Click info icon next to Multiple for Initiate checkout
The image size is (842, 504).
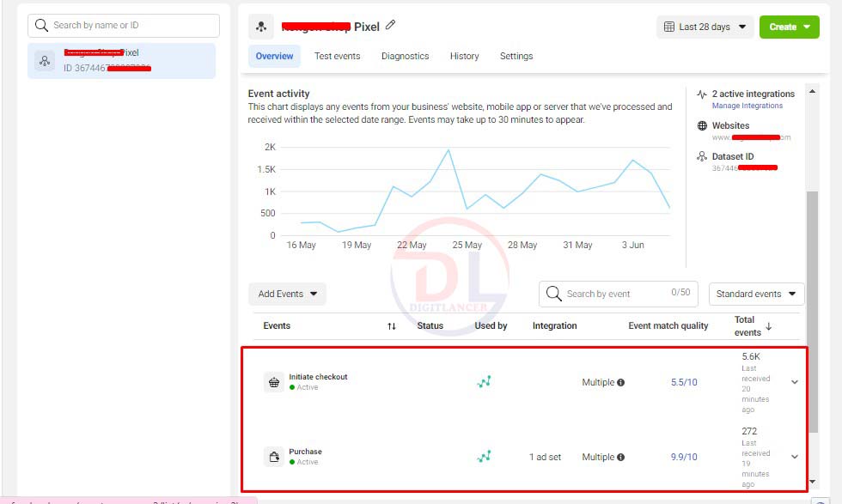(620, 383)
